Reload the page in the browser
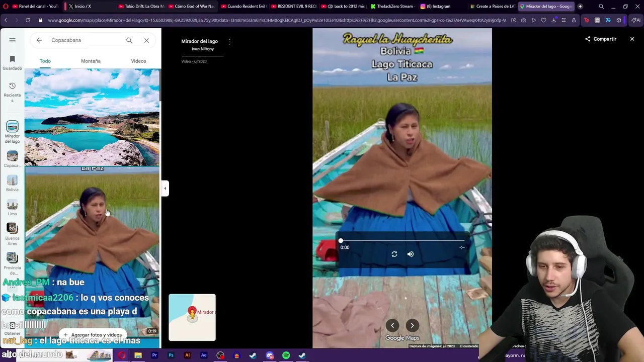 (x=28, y=20)
